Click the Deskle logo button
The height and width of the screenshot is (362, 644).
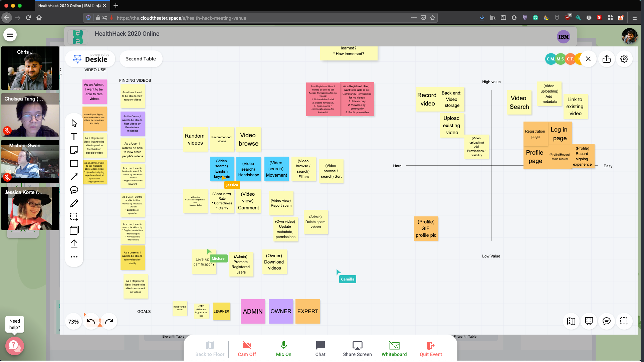pyautogui.click(x=90, y=59)
